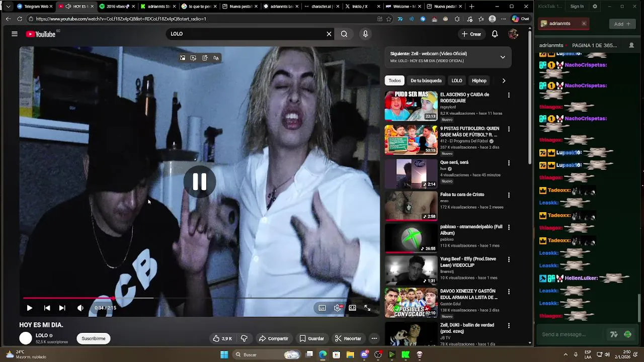Screen dimensions: 644x362
Task: Open options for El Ascenso y Caida video
Action: point(509,95)
